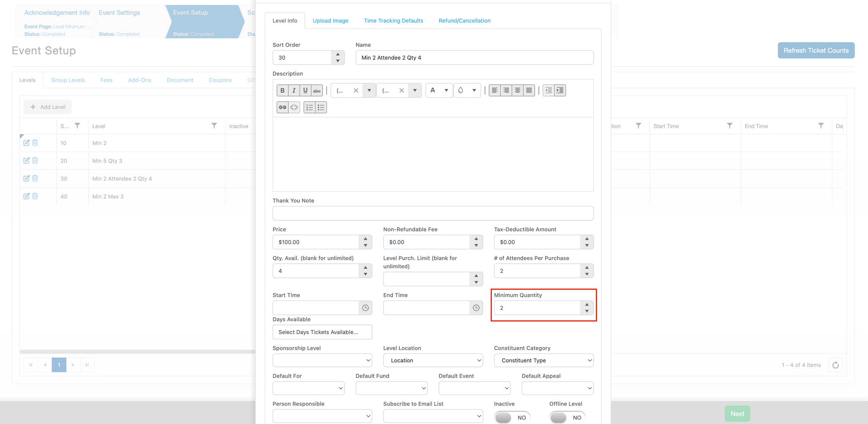Delete the Min 2 Attendee 2 Qty 4 level

(35, 179)
